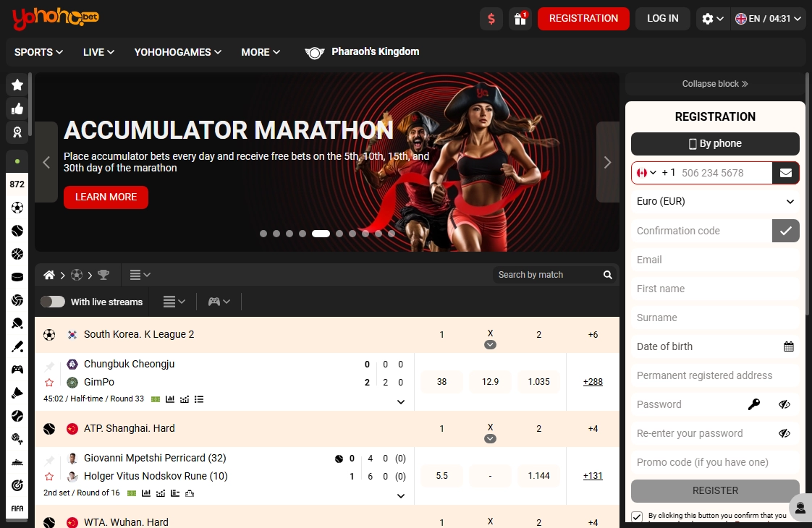This screenshot has width=812, height=528.
Task: Open the SPORTS dropdown menu
Action: (38, 52)
